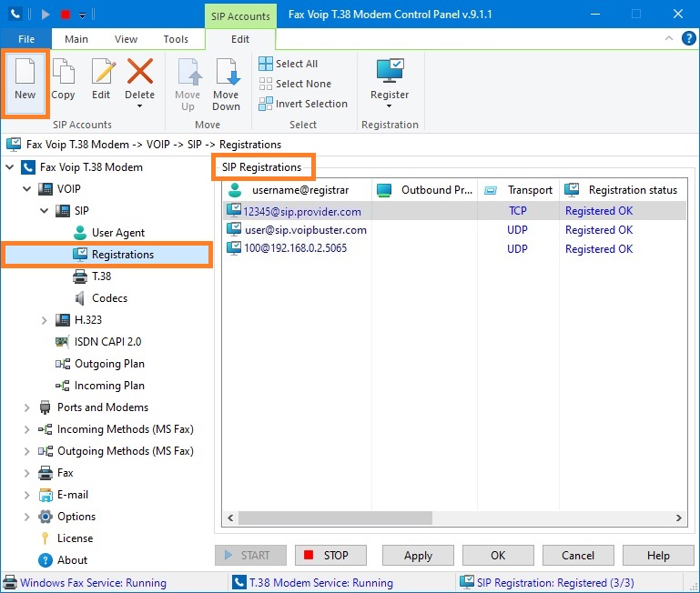Click the phone icon in title bar
The image size is (700, 593).
pyautogui.click(x=15, y=15)
